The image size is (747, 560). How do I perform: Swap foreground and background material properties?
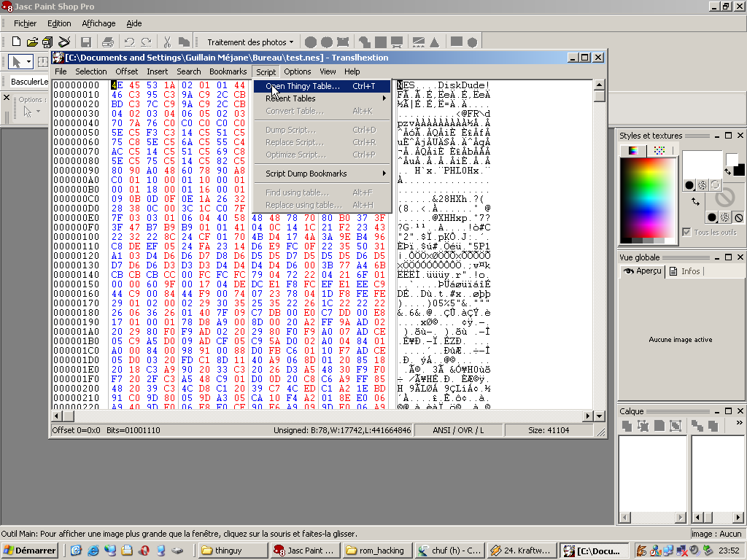(x=695, y=202)
